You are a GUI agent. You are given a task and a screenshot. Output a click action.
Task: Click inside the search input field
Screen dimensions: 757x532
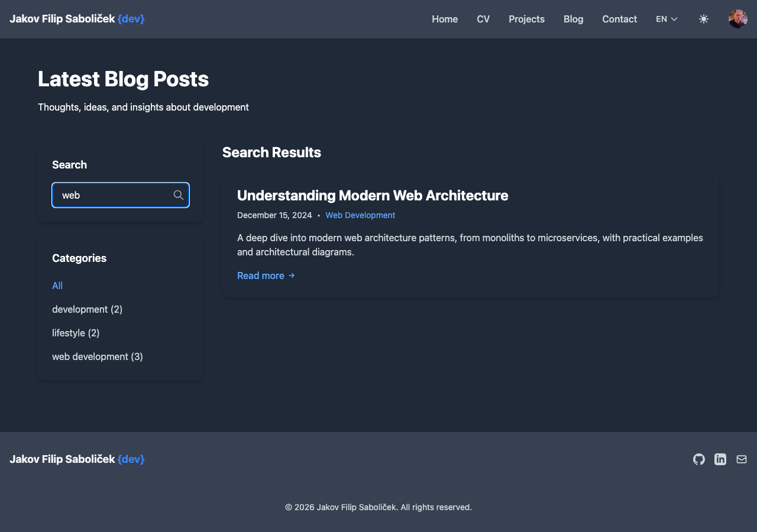(x=112, y=194)
